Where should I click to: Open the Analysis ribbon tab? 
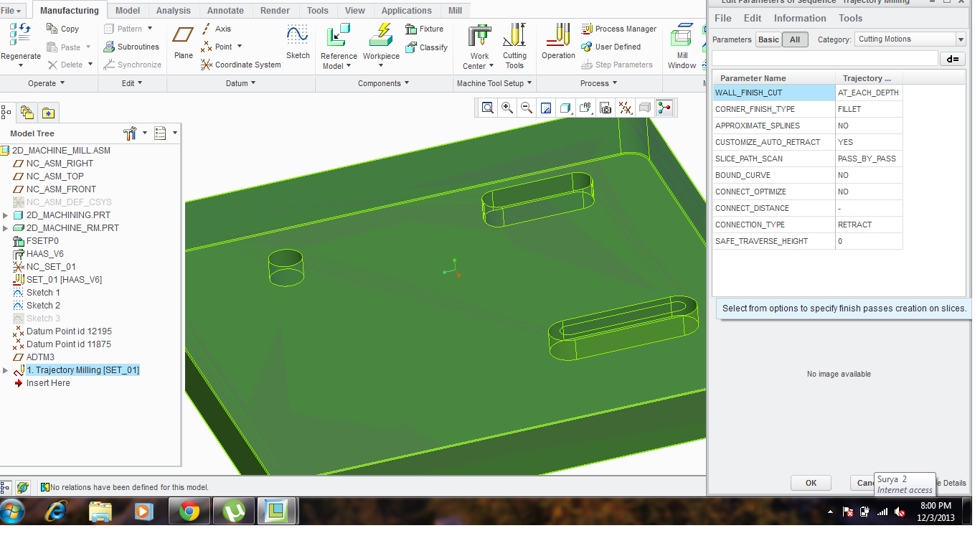tap(173, 11)
